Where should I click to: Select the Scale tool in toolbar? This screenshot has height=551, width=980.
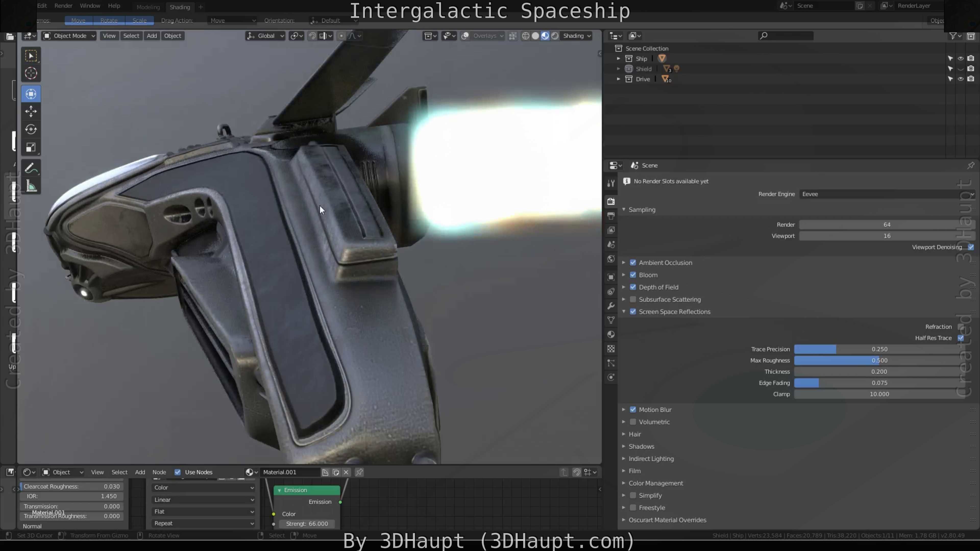point(31,147)
